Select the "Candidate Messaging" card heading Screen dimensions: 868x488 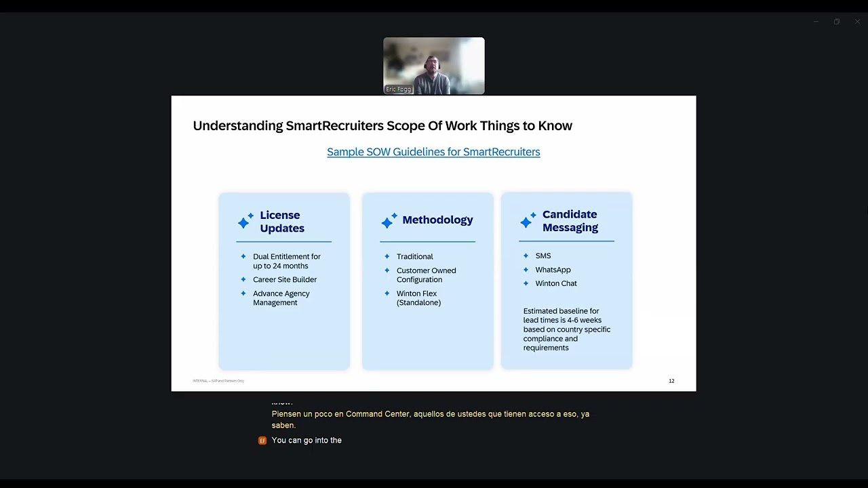point(570,221)
